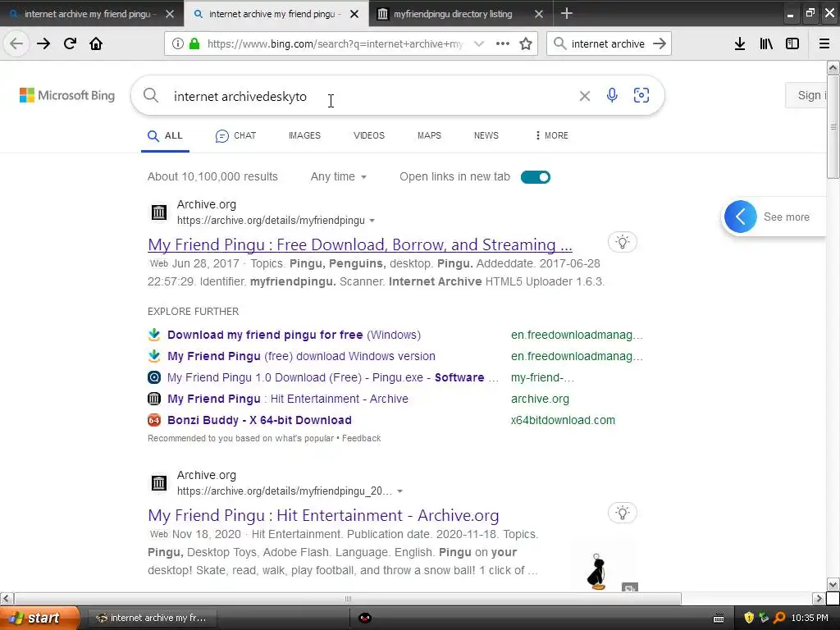Click the taskbar clock 10:35 PM
The width and height of the screenshot is (840, 630).
pyautogui.click(x=810, y=618)
